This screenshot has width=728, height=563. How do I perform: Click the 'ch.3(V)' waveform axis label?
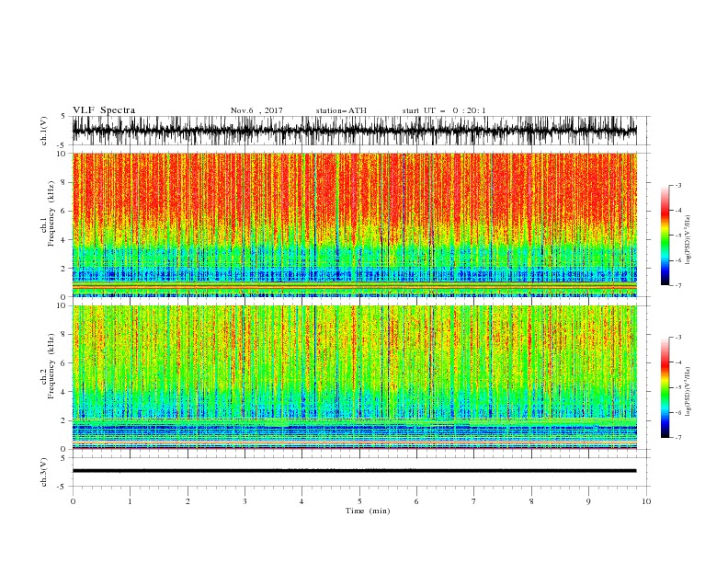click(x=44, y=472)
